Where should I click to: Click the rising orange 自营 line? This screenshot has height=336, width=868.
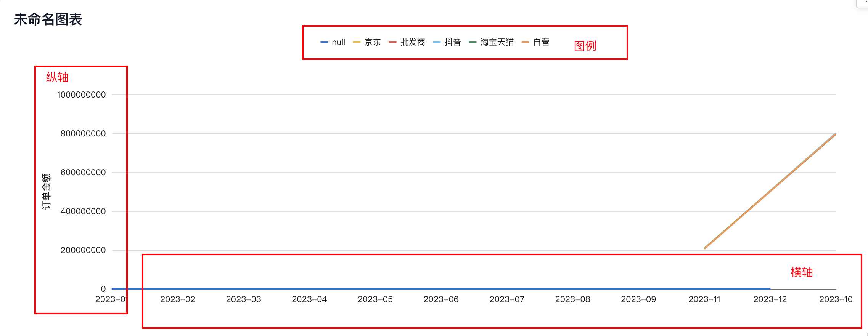tap(770, 191)
